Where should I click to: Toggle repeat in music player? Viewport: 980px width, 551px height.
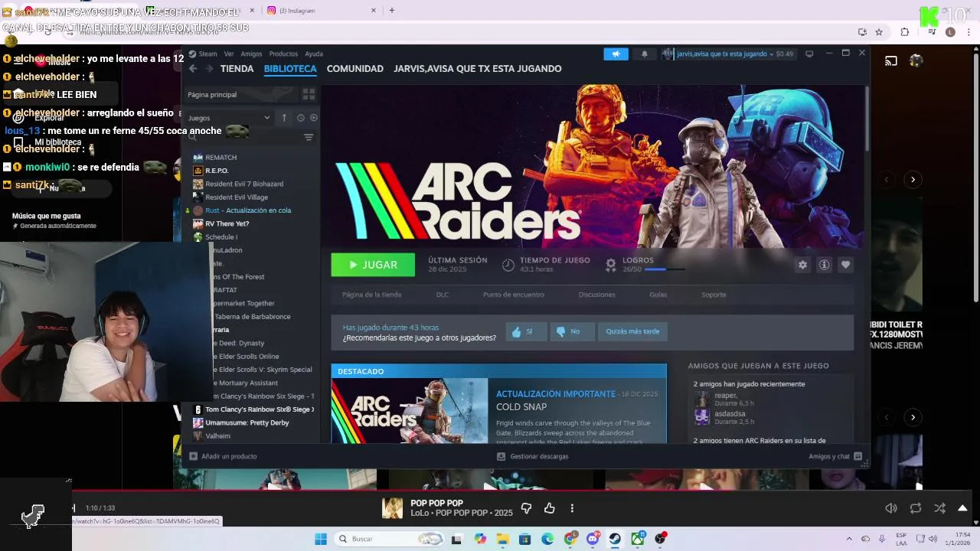coord(916,508)
